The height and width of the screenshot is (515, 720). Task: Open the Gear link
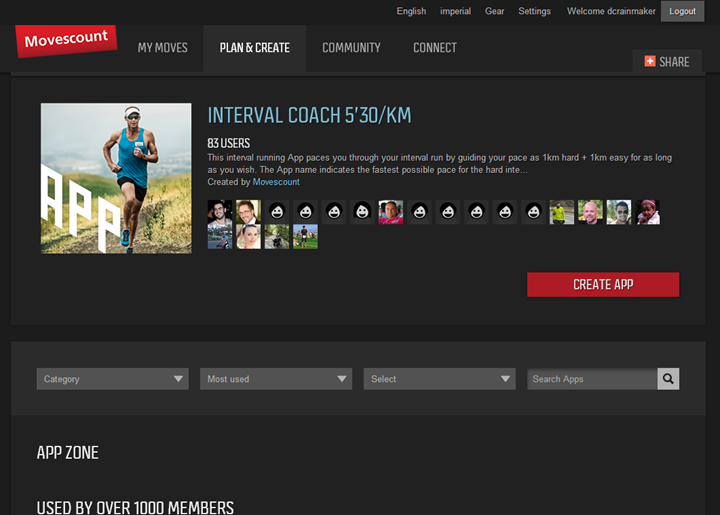495,11
